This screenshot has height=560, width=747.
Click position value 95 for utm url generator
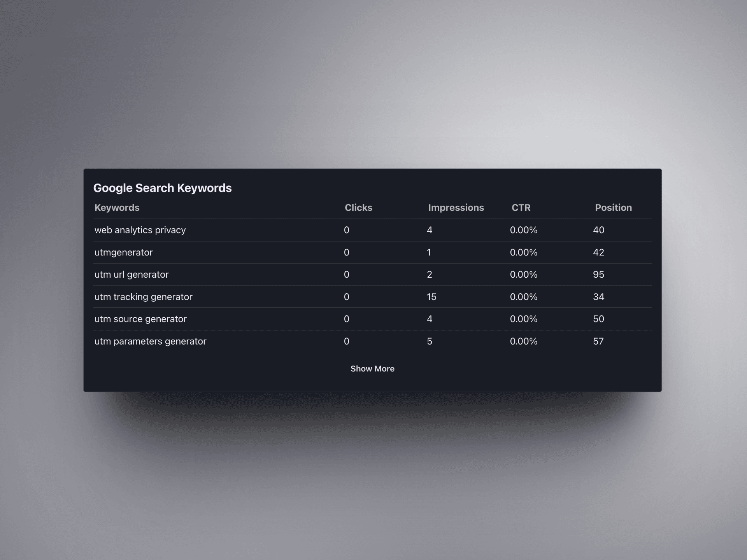[598, 275]
